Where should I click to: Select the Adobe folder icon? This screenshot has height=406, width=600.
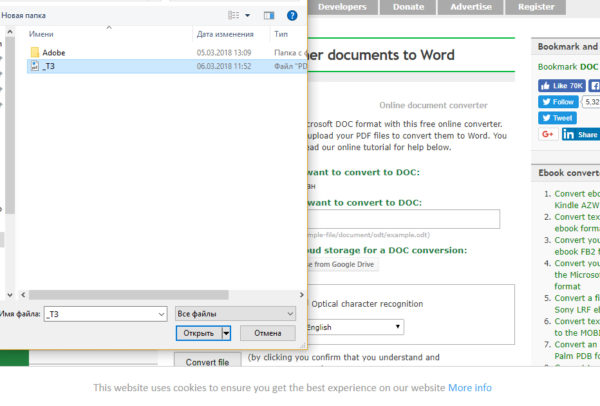tap(35, 52)
